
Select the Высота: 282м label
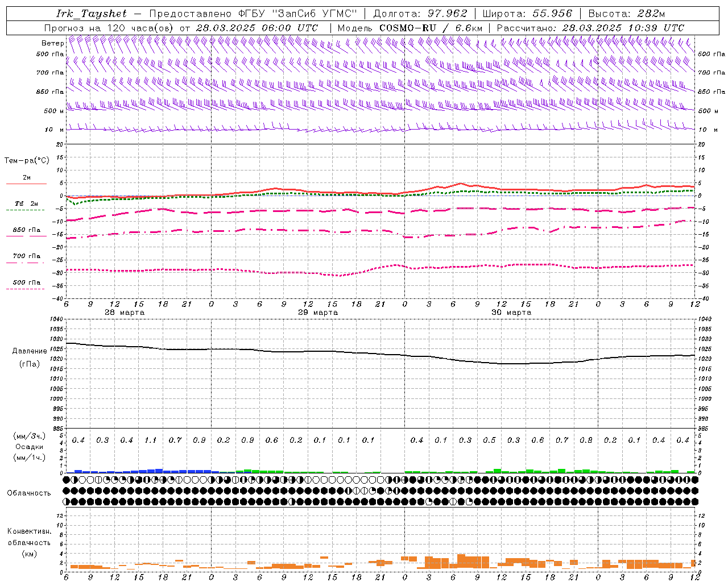point(626,14)
